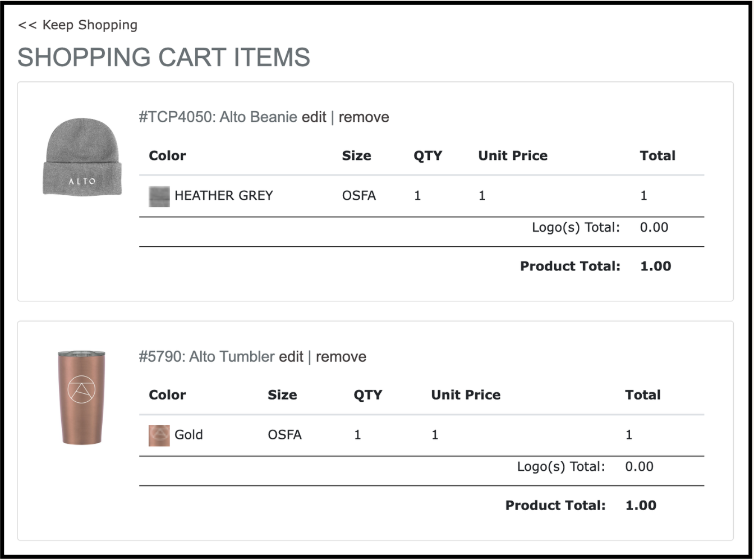Click the Keep Shopping link

(78, 25)
